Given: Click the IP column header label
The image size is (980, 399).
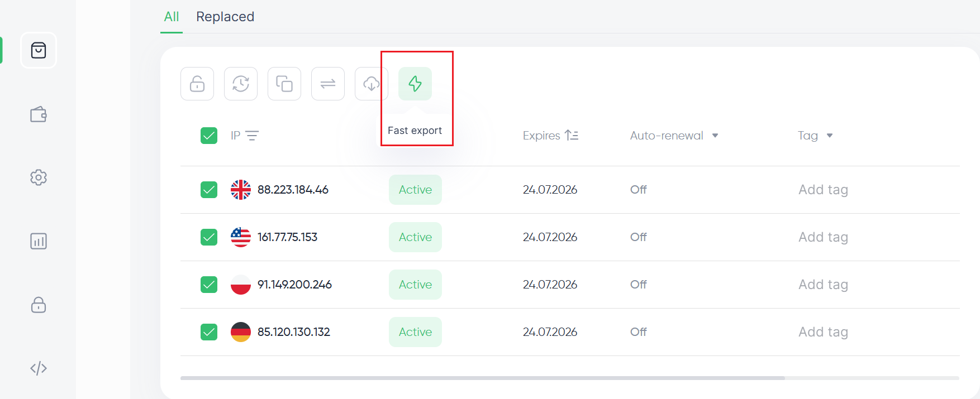Looking at the screenshot, I should [x=235, y=136].
